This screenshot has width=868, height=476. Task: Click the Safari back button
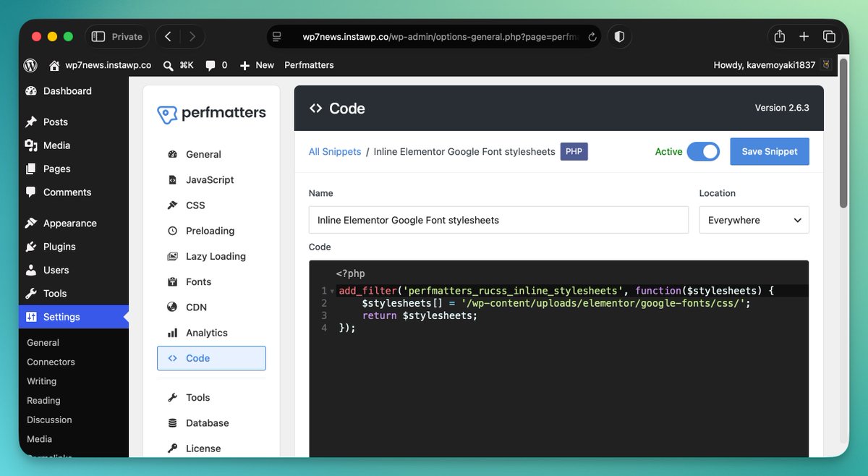pos(168,36)
